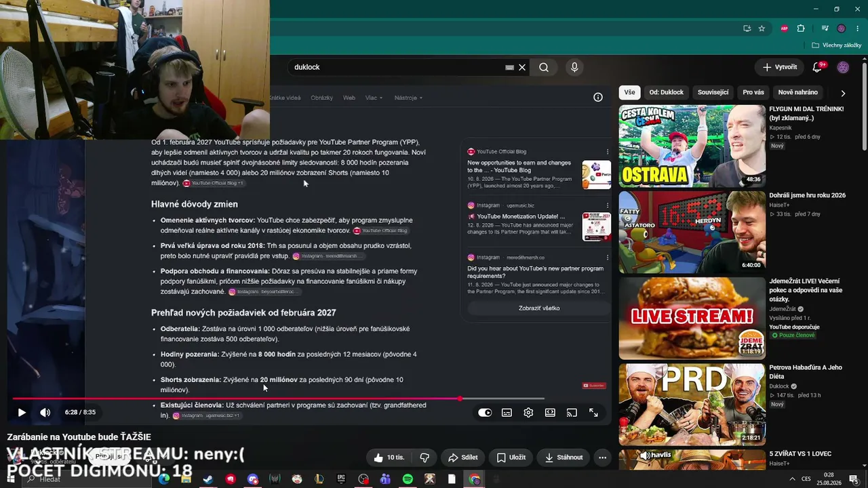Select the Nově nahráno filter chip
Screen dimensions: 868x488
coord(798,92)
